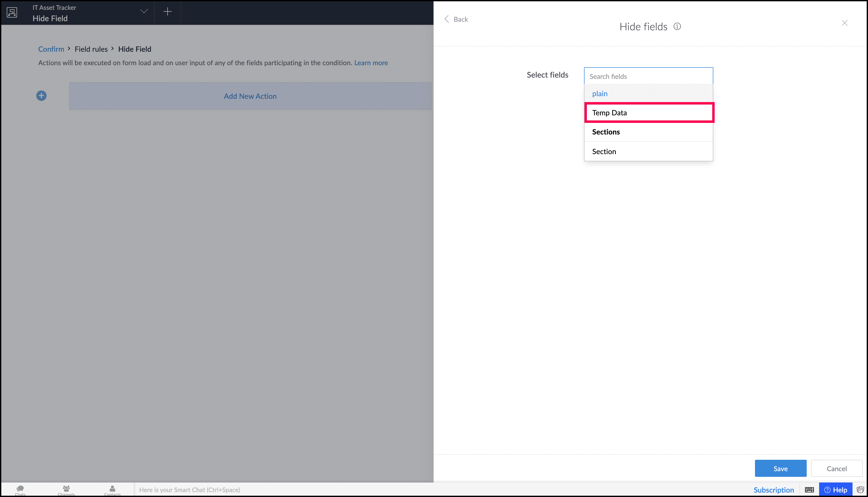Close the Hide fields panel
The height and width of the screenshot is (497, 868).
point(844,23)
